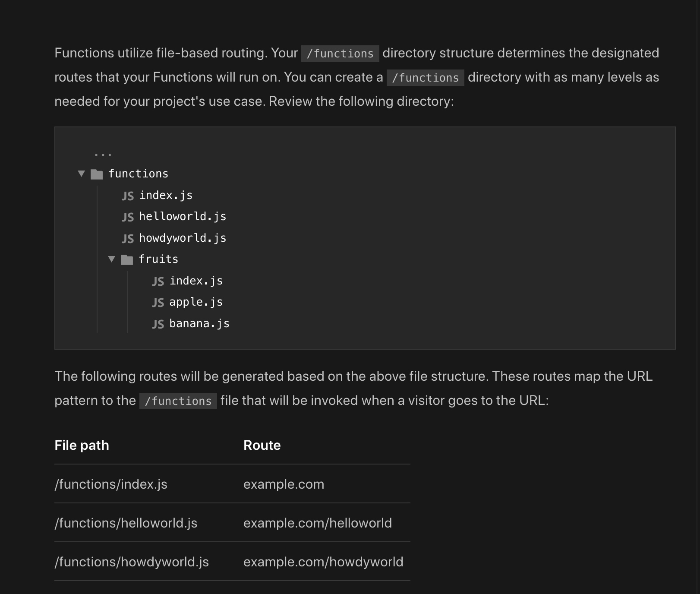
Task: Click the functions folder icon
Action: [97, 174]
